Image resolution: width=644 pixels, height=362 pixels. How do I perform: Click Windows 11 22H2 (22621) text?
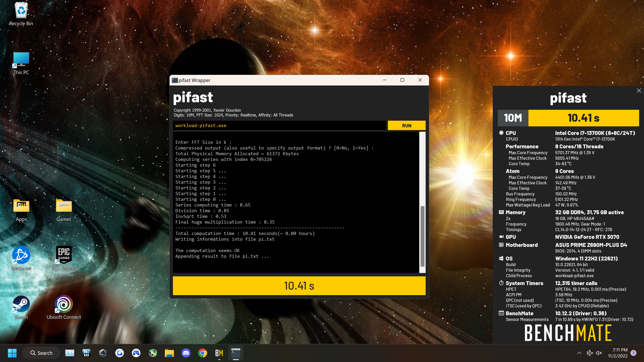(x=586, y=259)
